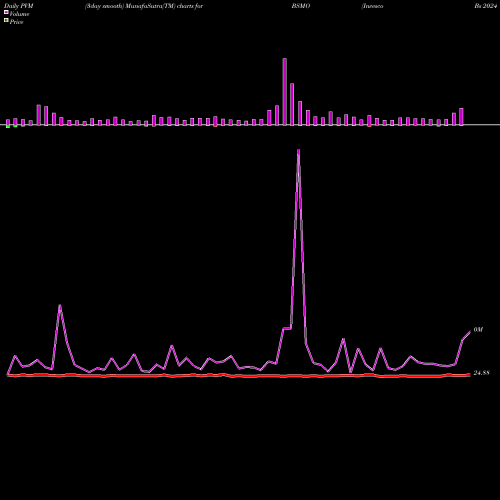Click the highest peak of the magenta volume line

298,151
